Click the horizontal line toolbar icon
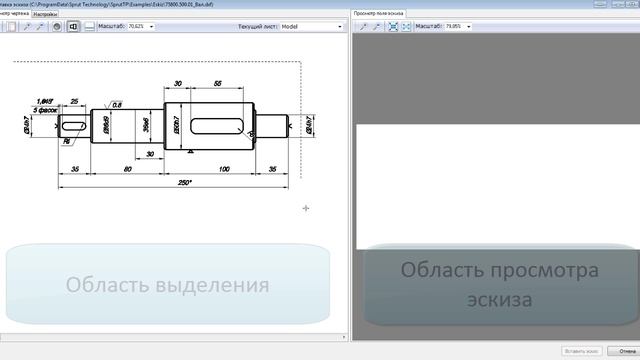 (x=89, y=27)
